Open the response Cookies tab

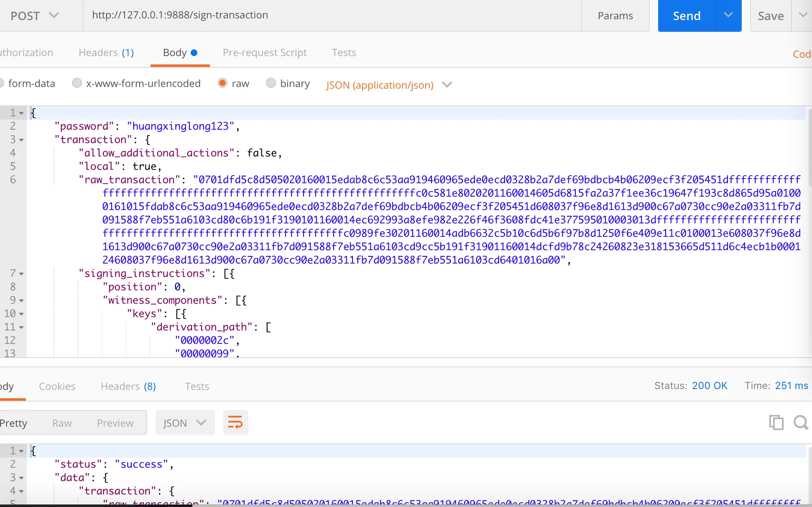coord(57,386)
